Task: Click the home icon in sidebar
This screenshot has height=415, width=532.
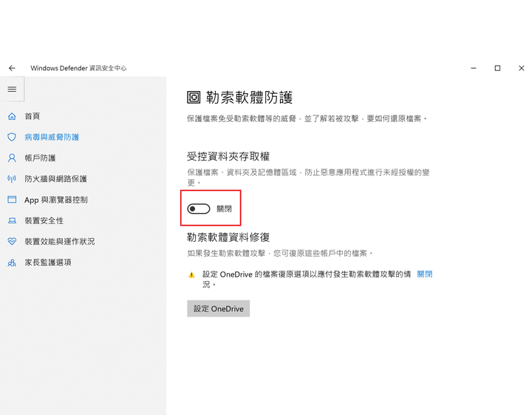Action: coord(12,116)
